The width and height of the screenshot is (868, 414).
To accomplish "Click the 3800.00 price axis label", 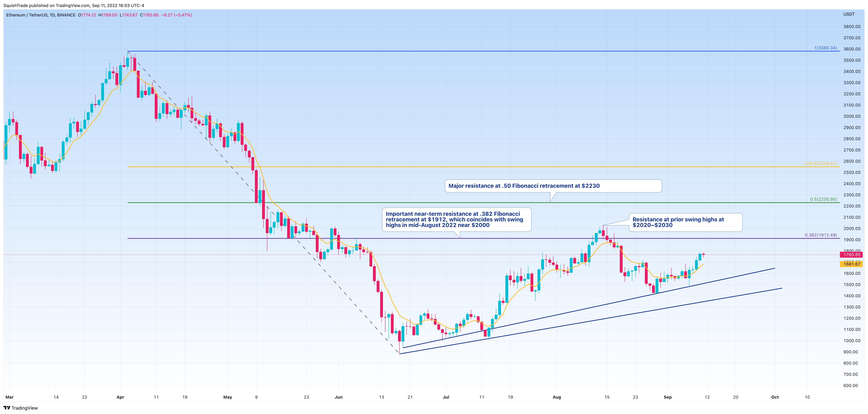I will (x=852, y=27).
